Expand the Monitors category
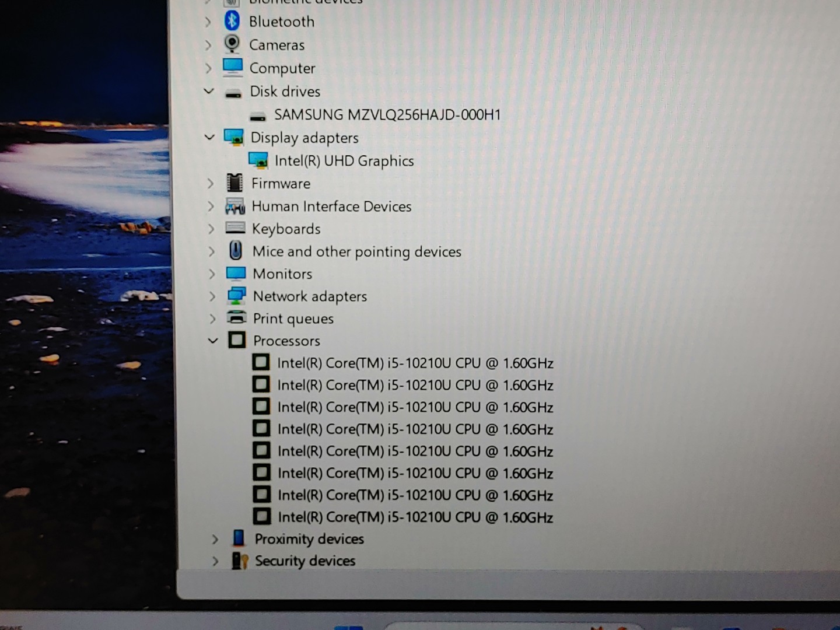Viewport: 840px width, 630px height. click(212, 274)
